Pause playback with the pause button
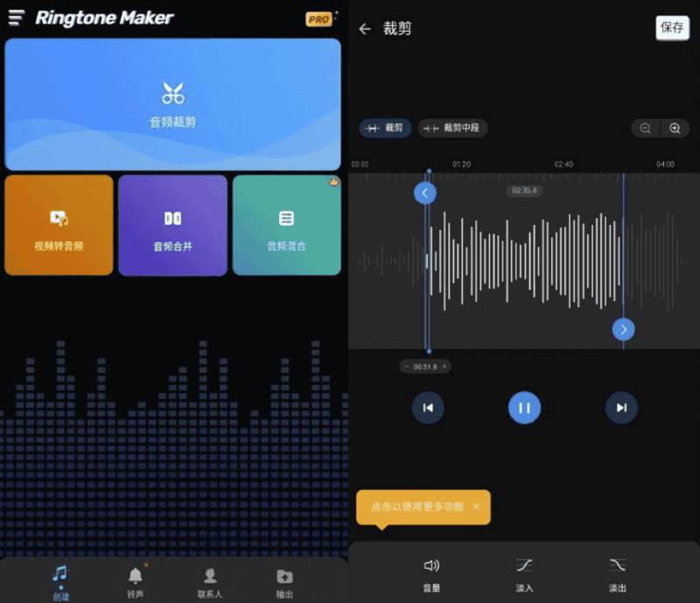 [524, 408]
